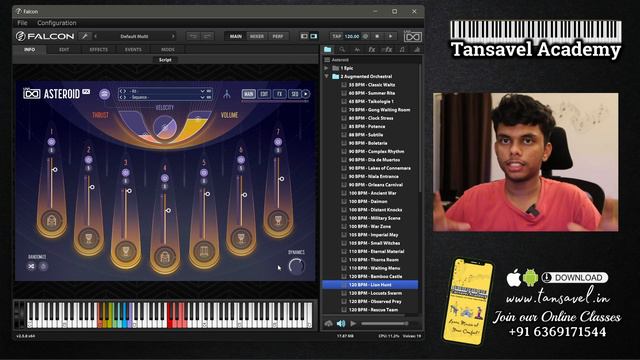
Task: Play the browser preview
Action: [353, 324]
